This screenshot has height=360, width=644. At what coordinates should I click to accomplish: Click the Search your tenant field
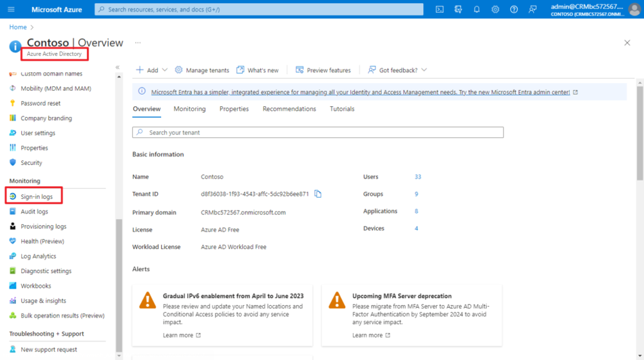(x=317, y=133)
